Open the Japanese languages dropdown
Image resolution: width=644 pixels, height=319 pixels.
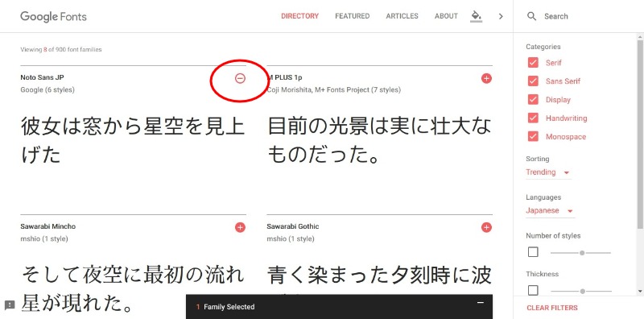coord(550,210)
